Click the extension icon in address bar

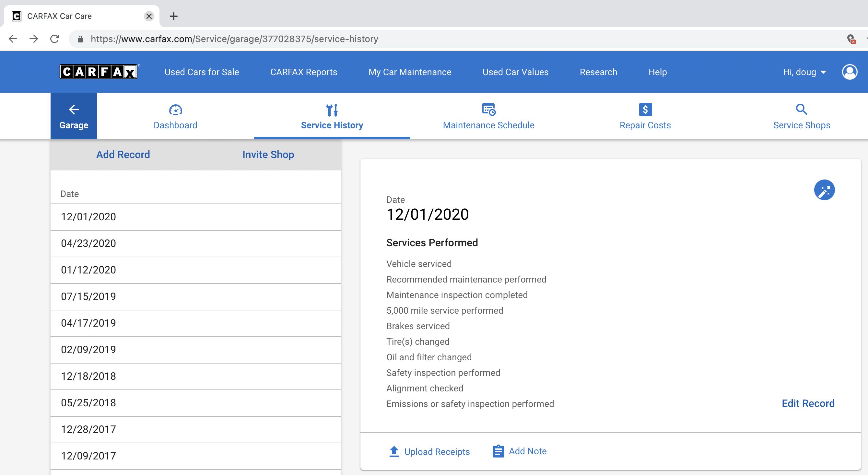tap(851, 39)
